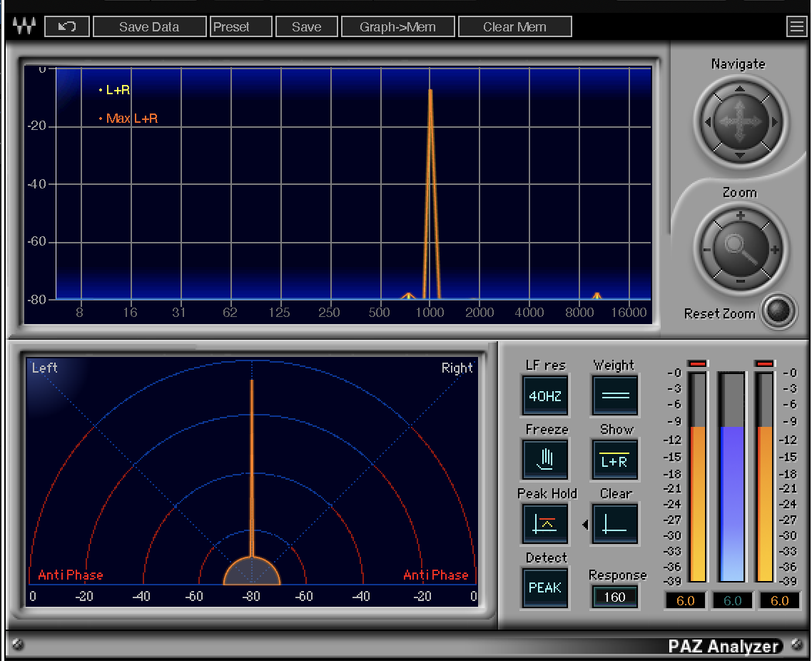Toggle the LF res 40HZ button

(545, 395)
